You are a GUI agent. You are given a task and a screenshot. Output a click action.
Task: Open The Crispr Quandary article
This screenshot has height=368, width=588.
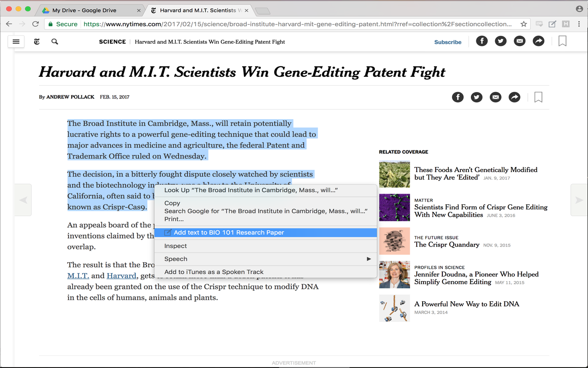point(447,245)
